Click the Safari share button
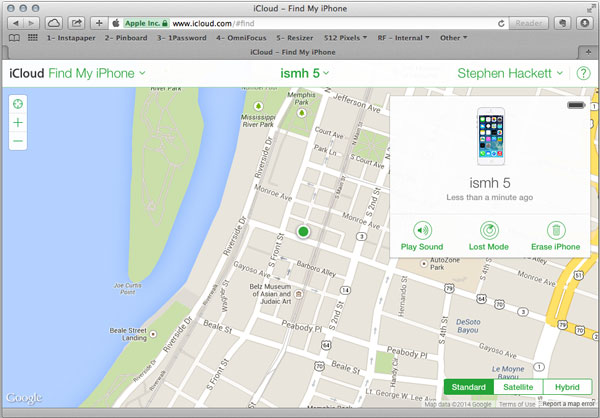This screenshot has height=418, width=600. click(77, 23)
